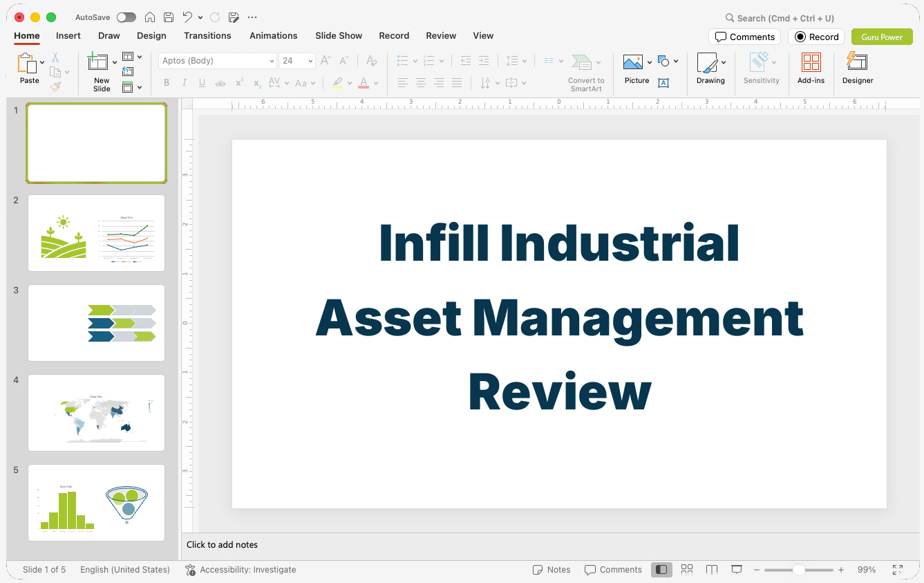Click the Increase Font Size icon
The image size is (924, 583).
[x=326, y=61]
